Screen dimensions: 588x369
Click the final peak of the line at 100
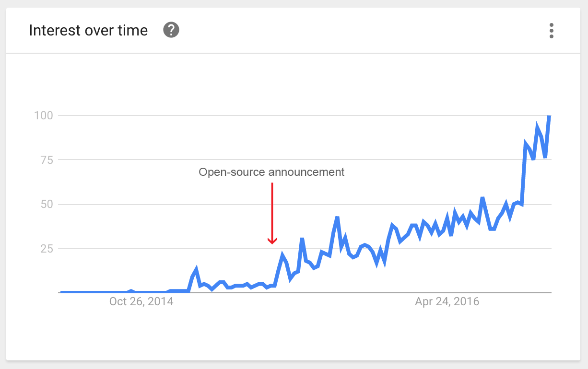(549, 116)
